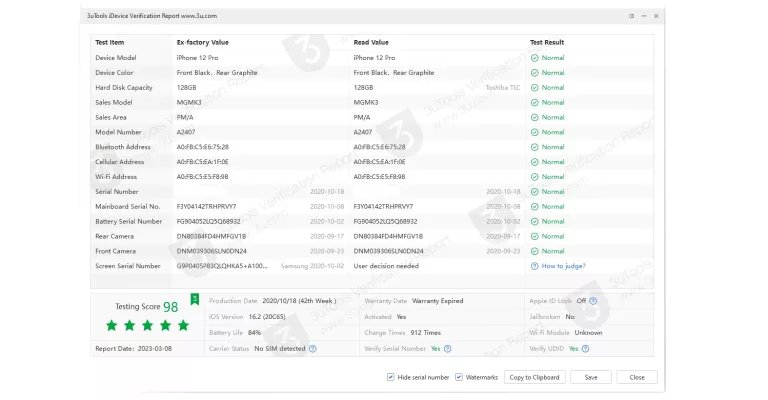Viewport: 768px width, 400px height.
Task: Click the help icon next to Verify Serial Number
Action: (447, 349)
